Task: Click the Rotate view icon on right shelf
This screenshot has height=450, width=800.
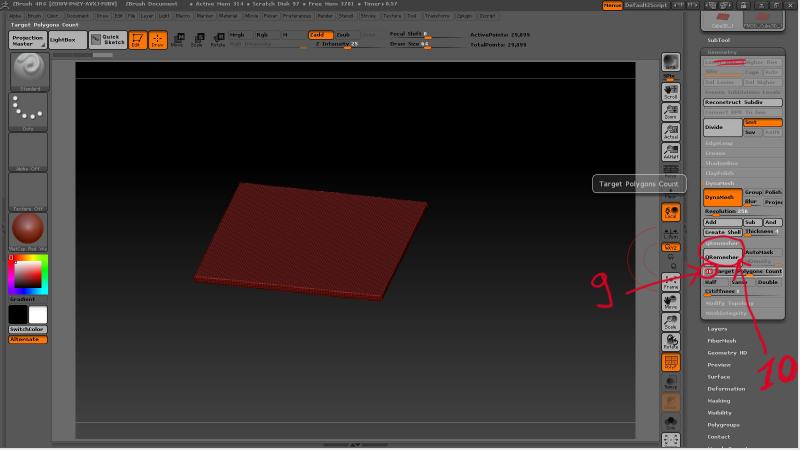Action: coord(671,342)
